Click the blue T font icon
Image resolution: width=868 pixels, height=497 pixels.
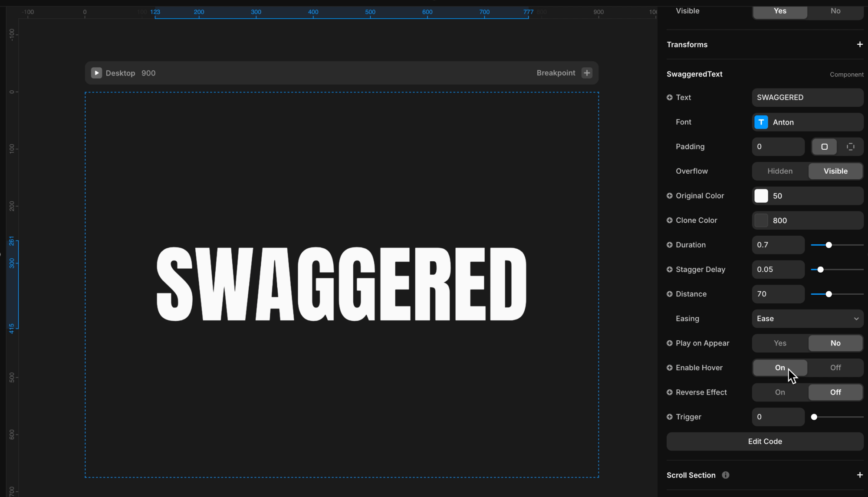pos(761,122)
